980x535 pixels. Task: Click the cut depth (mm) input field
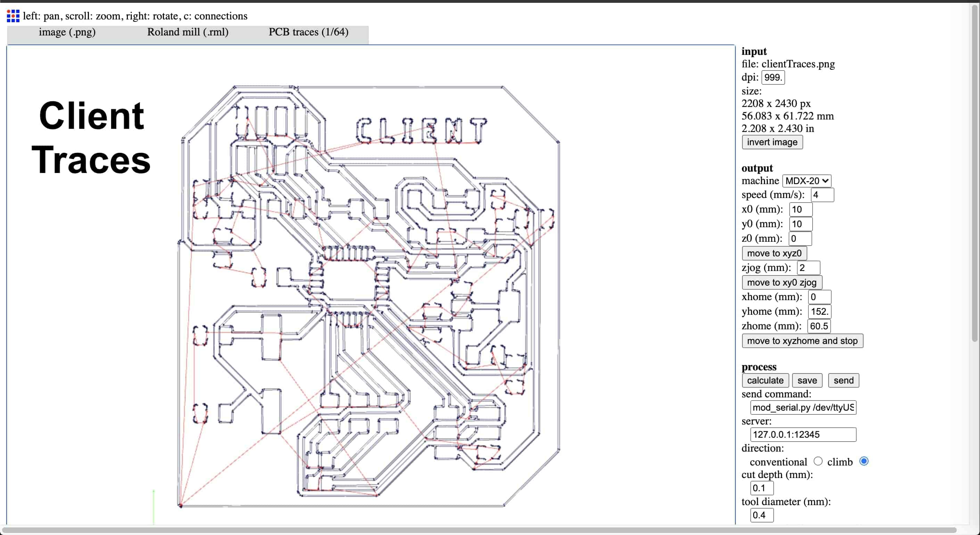[761, 488]
